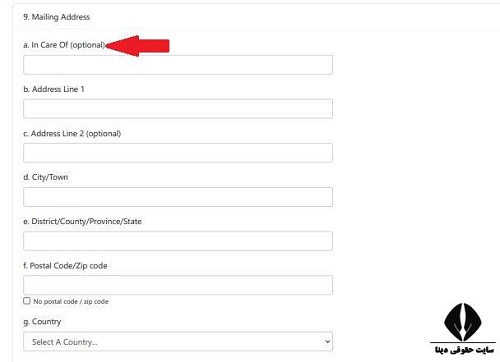
Task: Click the 'b. Address Line 1' label
Action: click(x=54, y=89)
